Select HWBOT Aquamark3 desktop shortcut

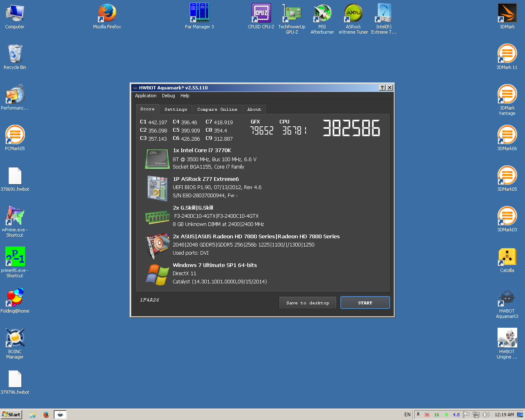coord(507,303)
